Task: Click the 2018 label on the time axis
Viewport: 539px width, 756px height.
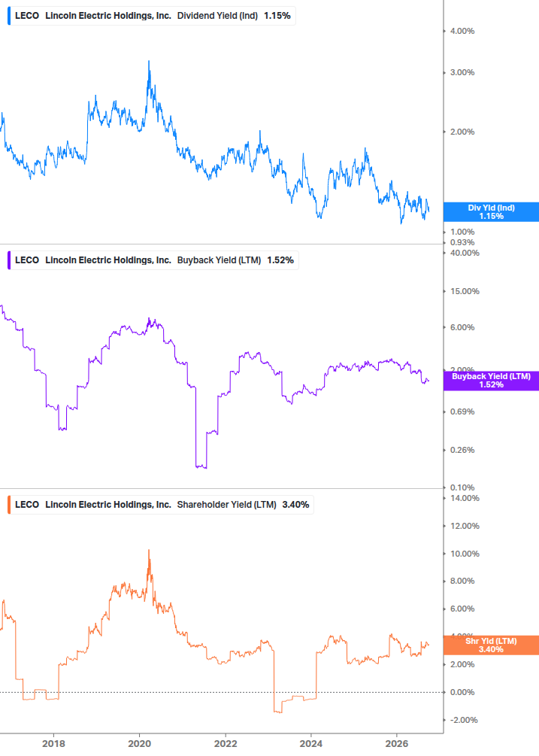Action: tap(53, 744)
